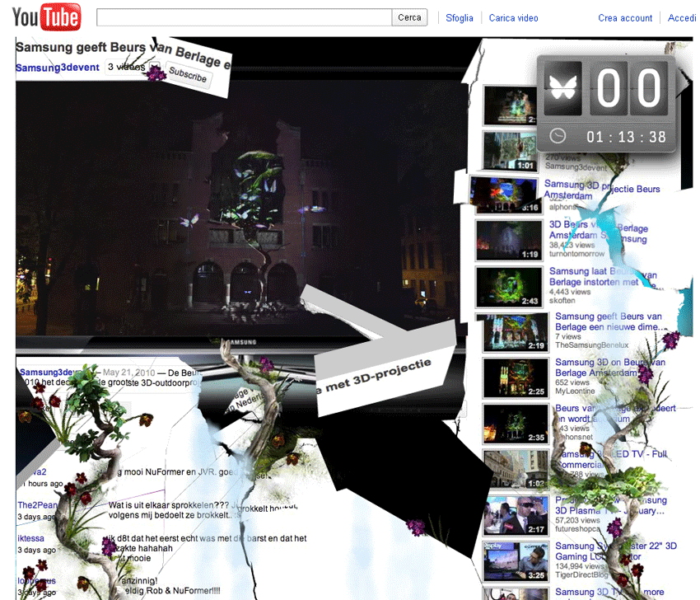Open 'Samsung geeft Beurs van Berlage een nieuwe dime...' link
Image resolution: width=700 pixels, height=600 pixels.
(609, 321)
